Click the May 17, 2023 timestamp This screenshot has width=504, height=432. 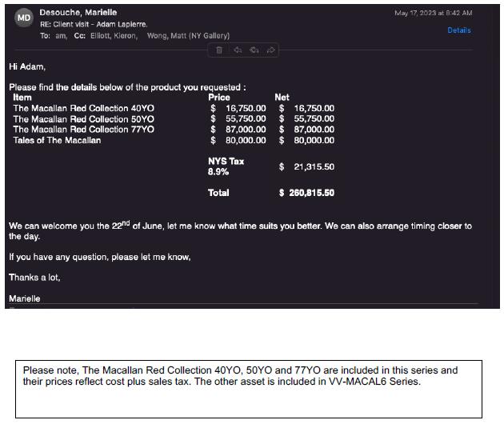(x=433, y=13)
